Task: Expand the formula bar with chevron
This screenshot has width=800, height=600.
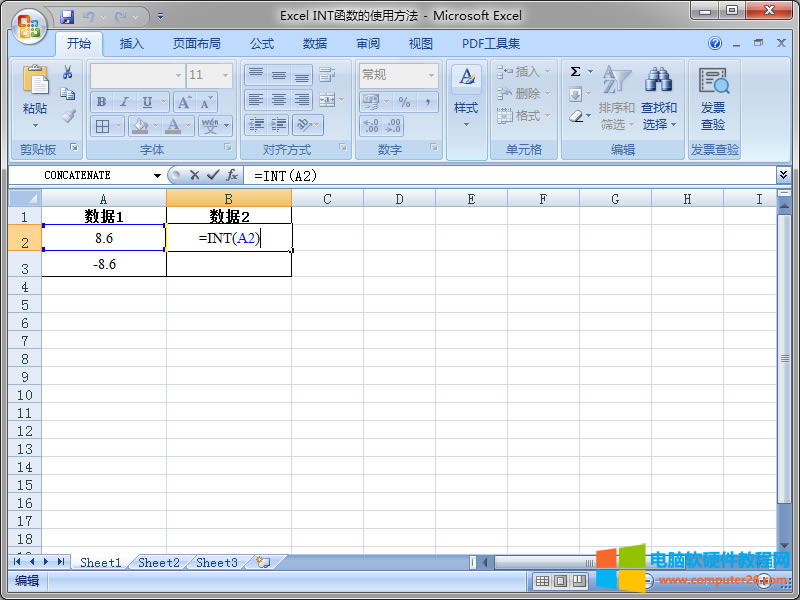Action: pos(783,175)
